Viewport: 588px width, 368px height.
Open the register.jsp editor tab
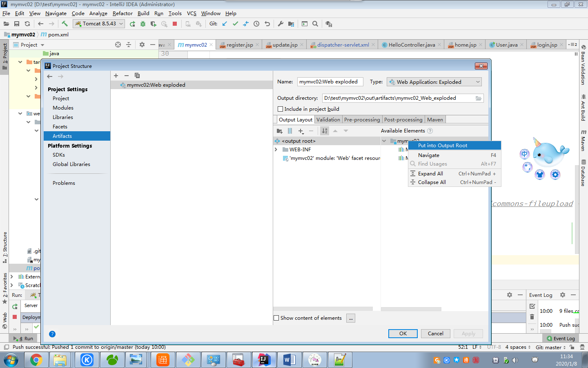239,45
